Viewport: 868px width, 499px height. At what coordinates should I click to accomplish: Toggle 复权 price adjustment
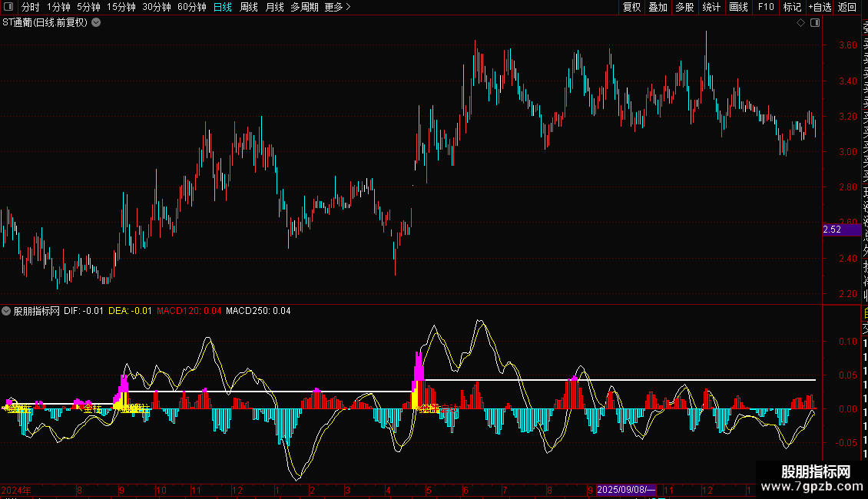click(631, 7)
